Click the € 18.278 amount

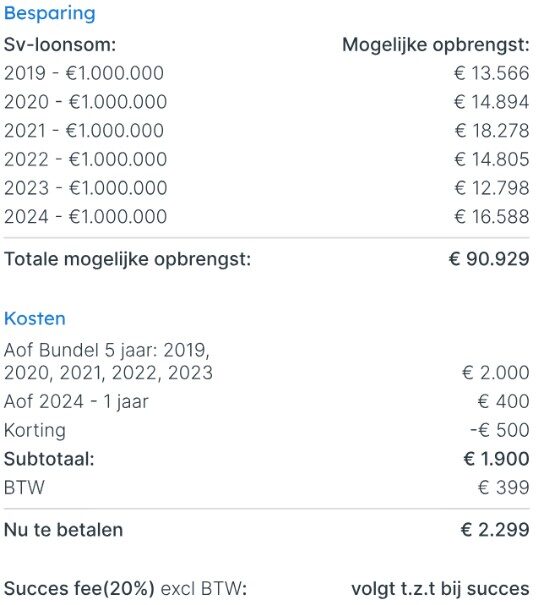point(491,130)
